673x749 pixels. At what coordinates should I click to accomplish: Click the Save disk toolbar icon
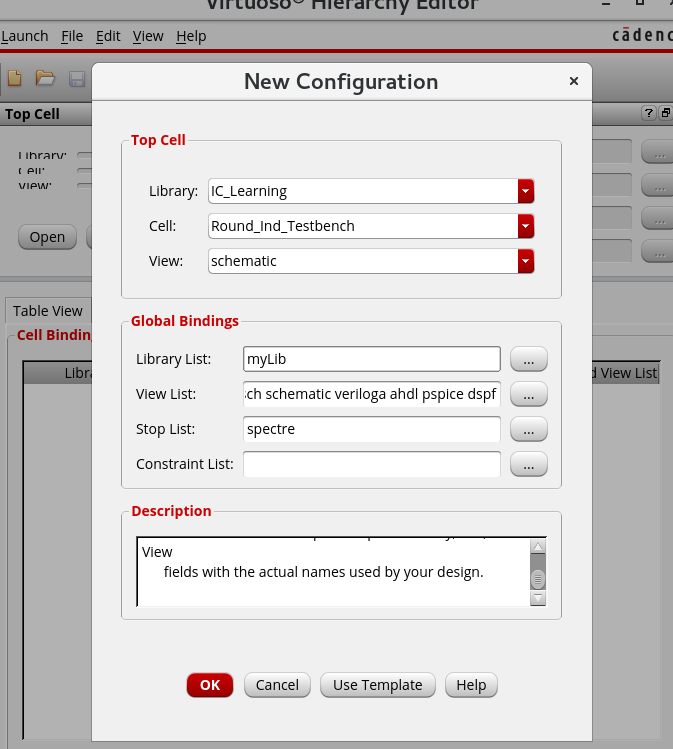pos(77,79)
